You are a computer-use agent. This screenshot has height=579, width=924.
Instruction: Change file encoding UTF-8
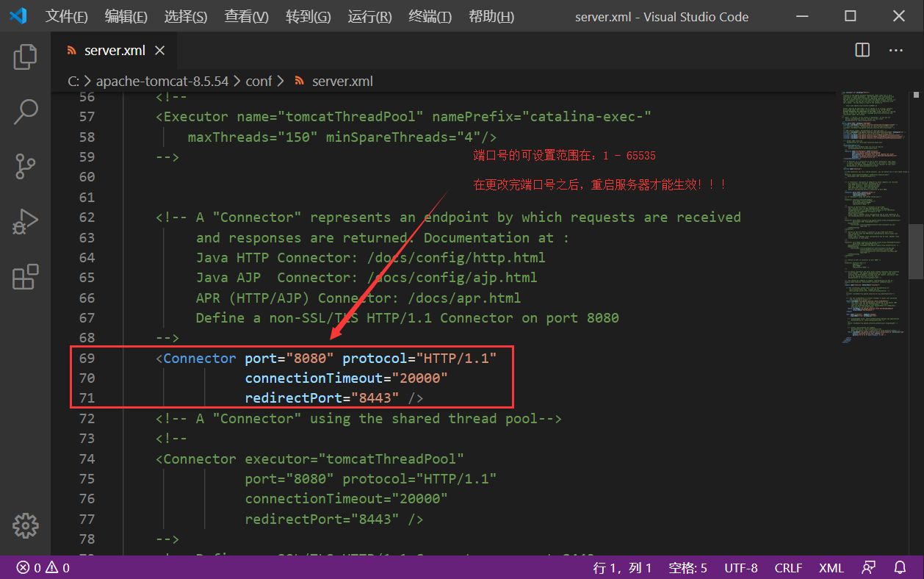click(741, 568)
